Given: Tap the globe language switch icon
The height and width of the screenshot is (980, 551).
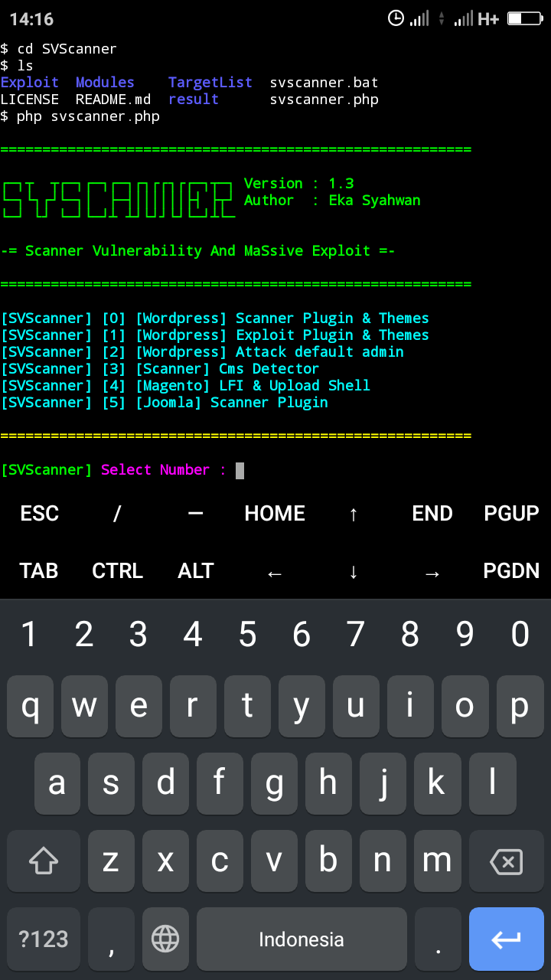Looking at the screenshot, I should point(165,939).
